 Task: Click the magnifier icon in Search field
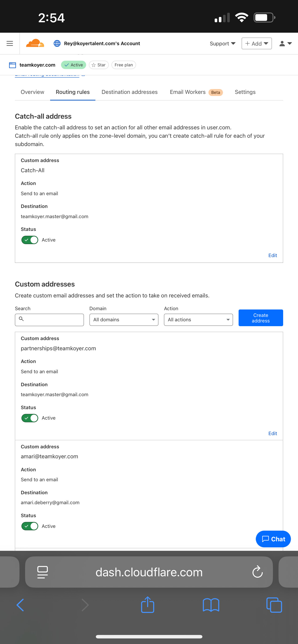[x=22, y=319]
